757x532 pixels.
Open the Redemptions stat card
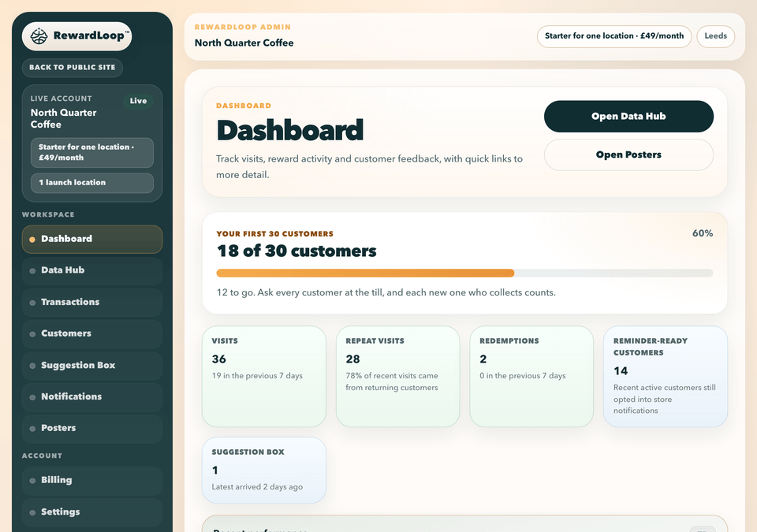(531, 377)
